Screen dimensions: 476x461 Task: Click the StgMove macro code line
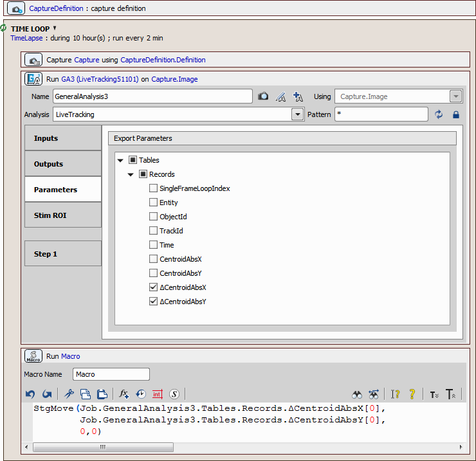pyautogui.click(x=210, y=408)
